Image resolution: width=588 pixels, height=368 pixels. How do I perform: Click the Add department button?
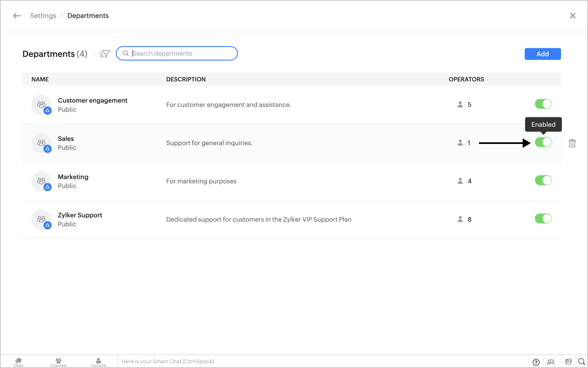542,54
